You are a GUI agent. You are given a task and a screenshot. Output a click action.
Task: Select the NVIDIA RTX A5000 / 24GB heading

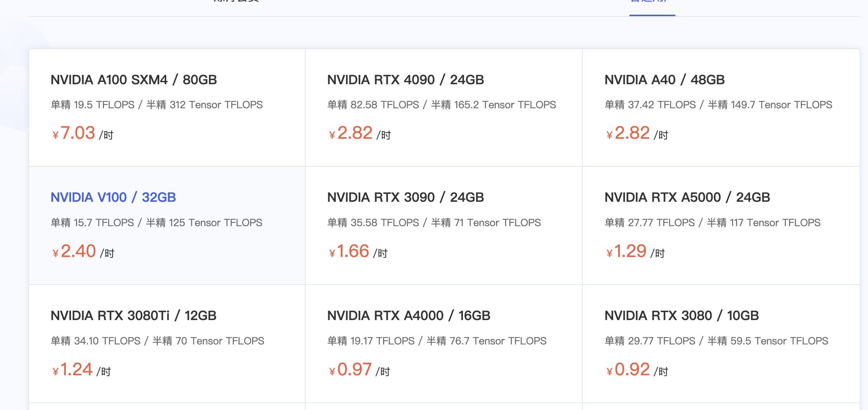[687, 197]
